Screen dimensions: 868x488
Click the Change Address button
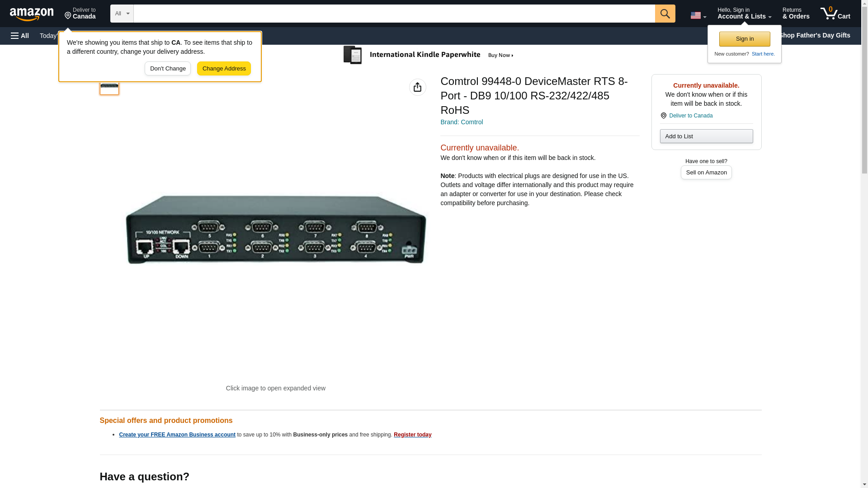pyautogui.click(x=224, y=69)
